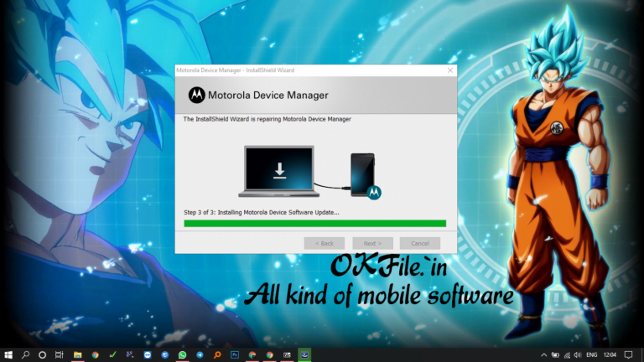
Task: Click the 12:04 taskbar clock
Action: [x=610, y=354]
